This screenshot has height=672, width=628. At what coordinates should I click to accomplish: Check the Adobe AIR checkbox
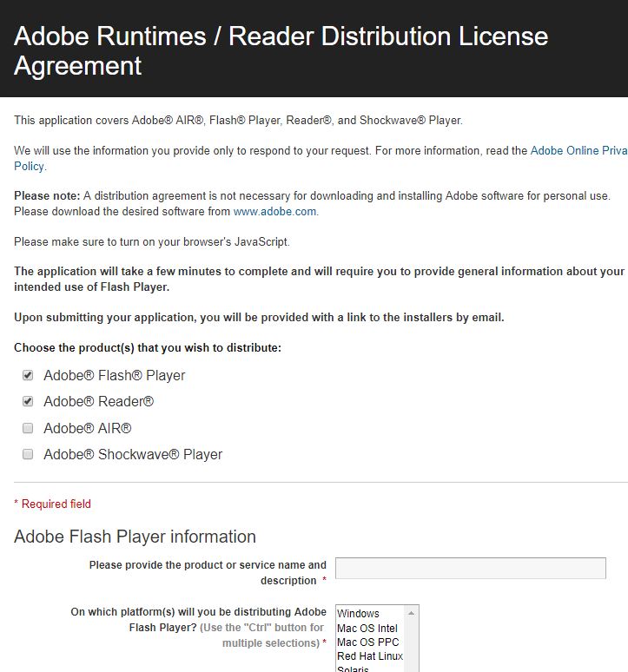pos(28,428)
